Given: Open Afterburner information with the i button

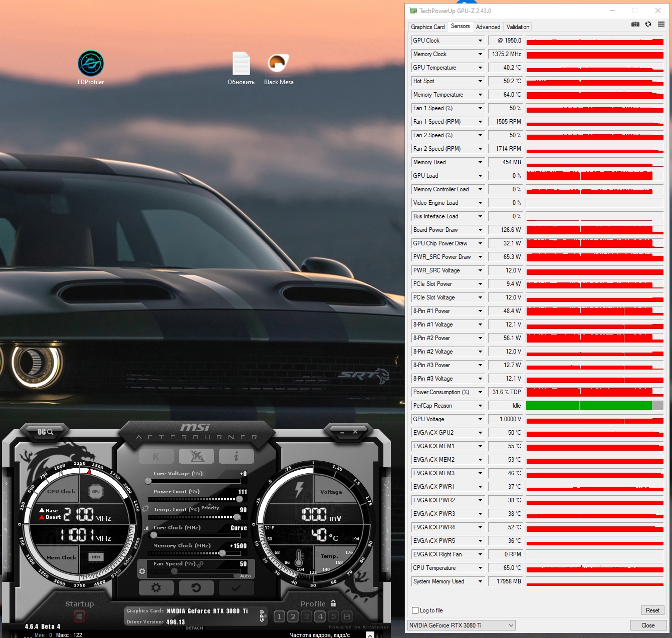Looking at the screenshot, I should tap(236, 456).
